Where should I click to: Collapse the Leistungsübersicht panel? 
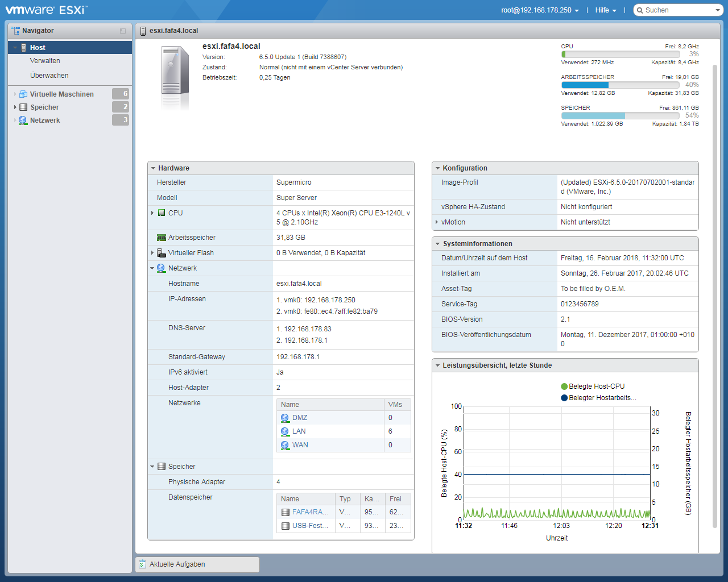(437, 365)
